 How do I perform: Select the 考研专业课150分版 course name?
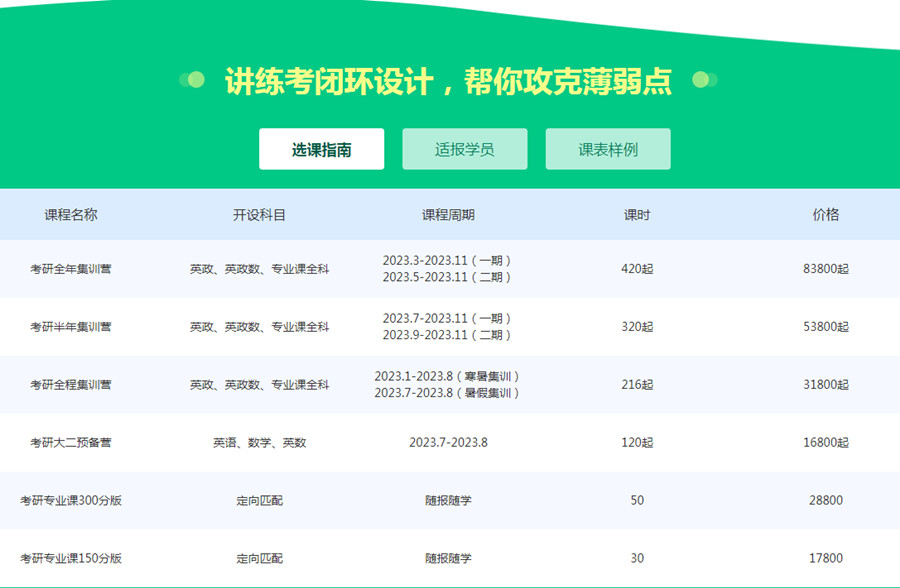(x=71, y=559)
